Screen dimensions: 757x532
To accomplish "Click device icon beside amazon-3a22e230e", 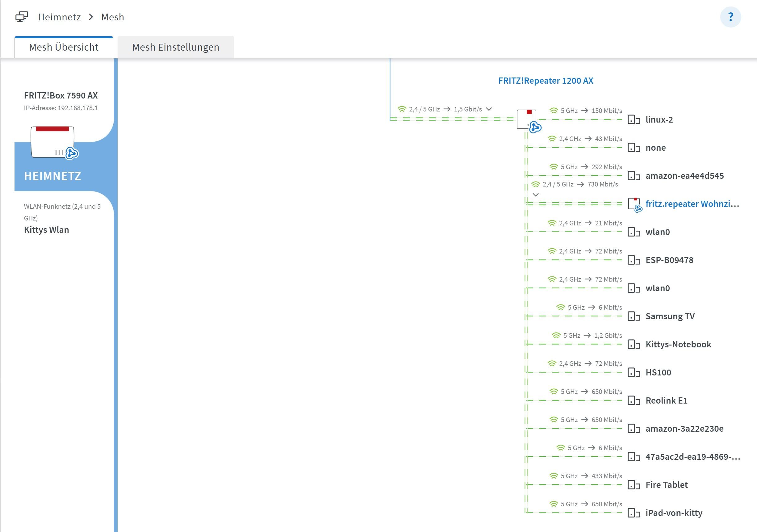I will [x=634, y=429].
